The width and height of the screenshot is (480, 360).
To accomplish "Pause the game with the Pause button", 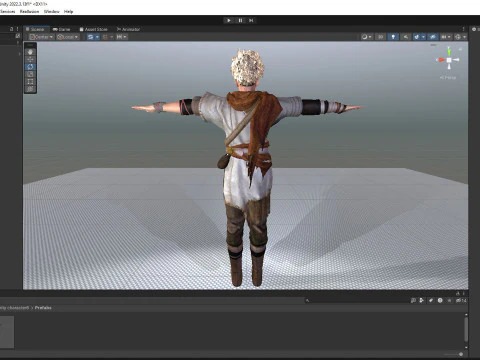I will [240, 20].
